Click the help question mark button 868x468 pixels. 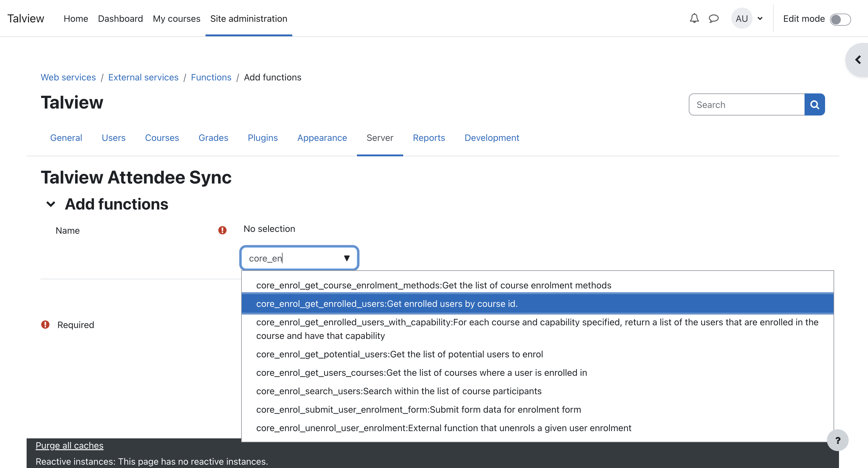tap(838, 440)
